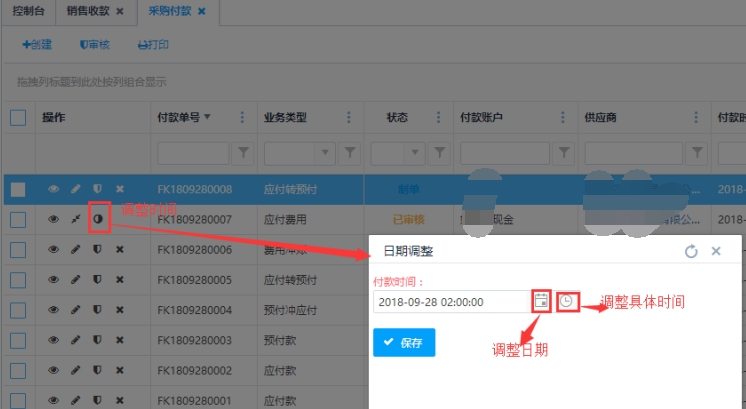Viewport: 746px width, 409px height.
Task: Click adjust-time icon for FK1809280007 row
Action: click(98, 219)
